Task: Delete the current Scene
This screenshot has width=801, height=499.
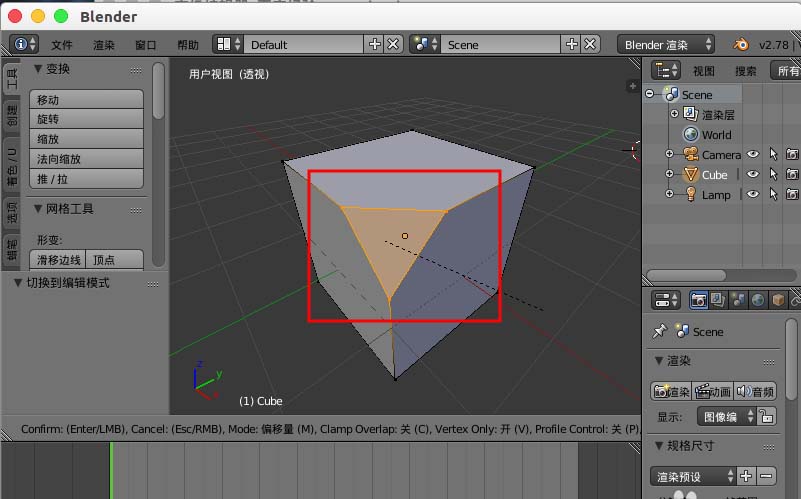Action: coord(590,44)
